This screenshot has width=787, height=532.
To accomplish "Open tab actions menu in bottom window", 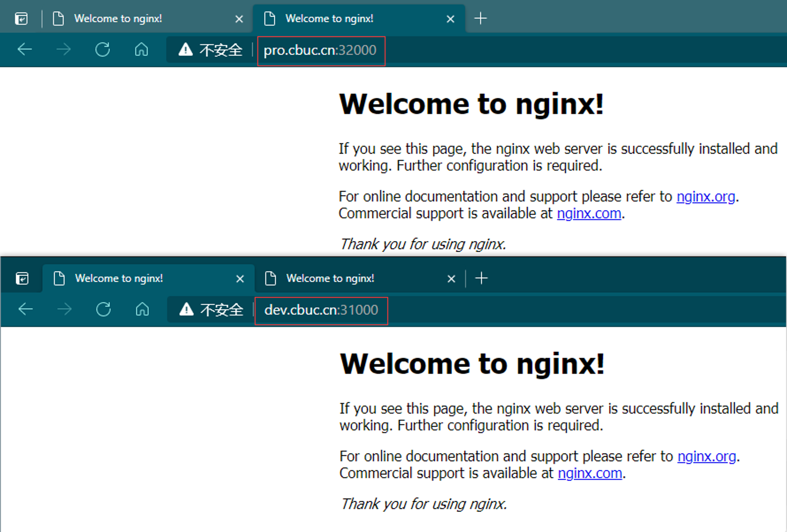I will [x=22, y=278].
